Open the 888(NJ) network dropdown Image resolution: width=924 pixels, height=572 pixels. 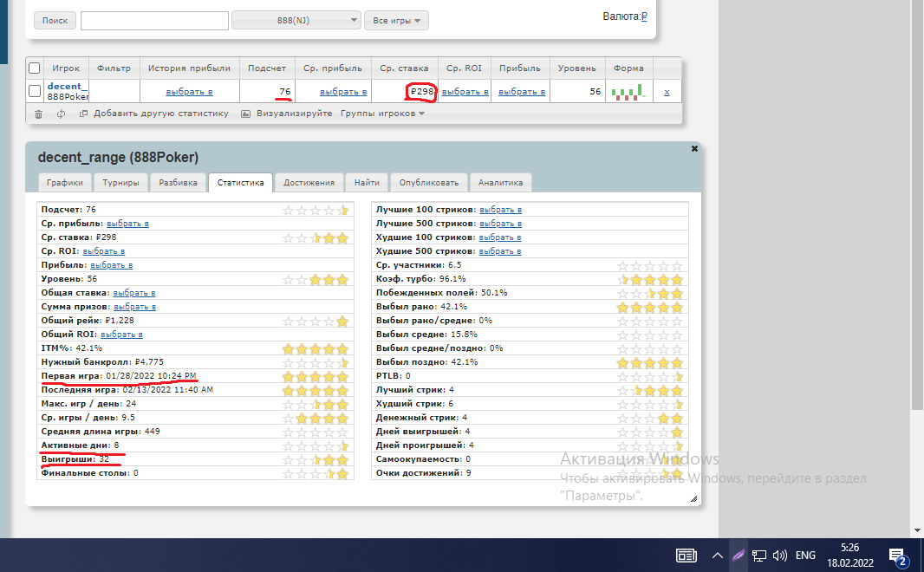click(x=296, y=20)
